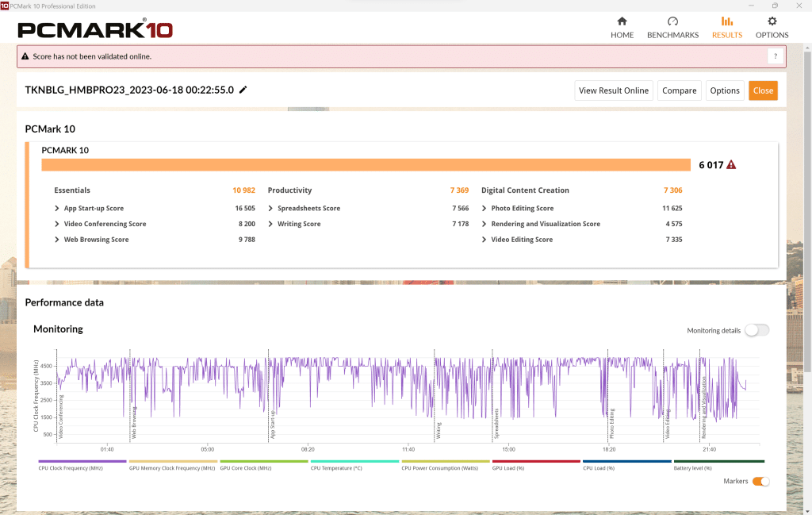Open the result Options button
The image size is (812, 515).
pyautogui.click(x=725, y=90)
